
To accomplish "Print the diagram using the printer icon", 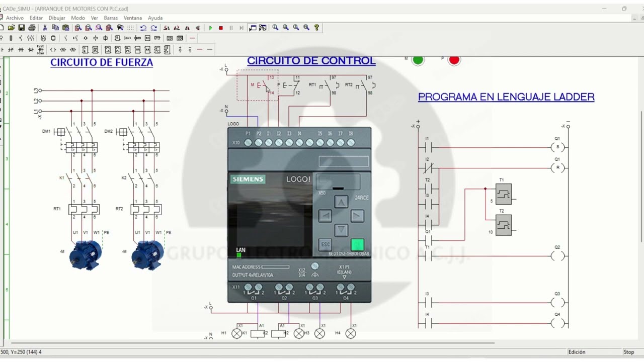I will coord(32,28).
